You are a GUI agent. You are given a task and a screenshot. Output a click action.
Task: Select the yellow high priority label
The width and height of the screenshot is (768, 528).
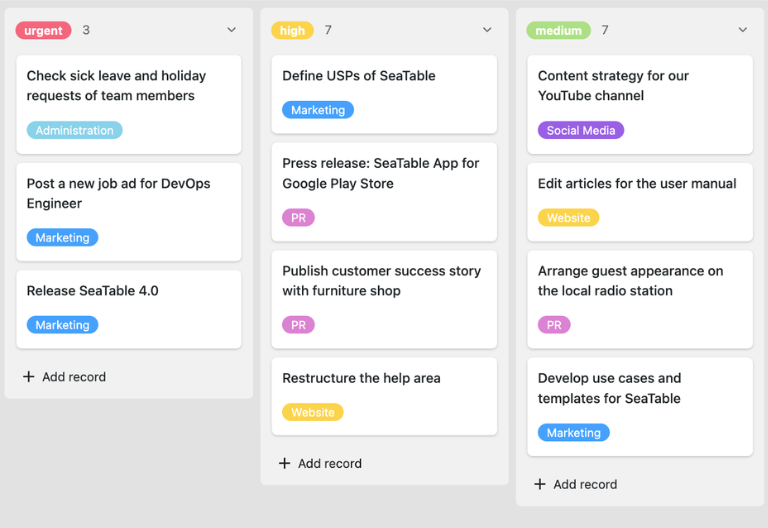click(x=292, y=30)
